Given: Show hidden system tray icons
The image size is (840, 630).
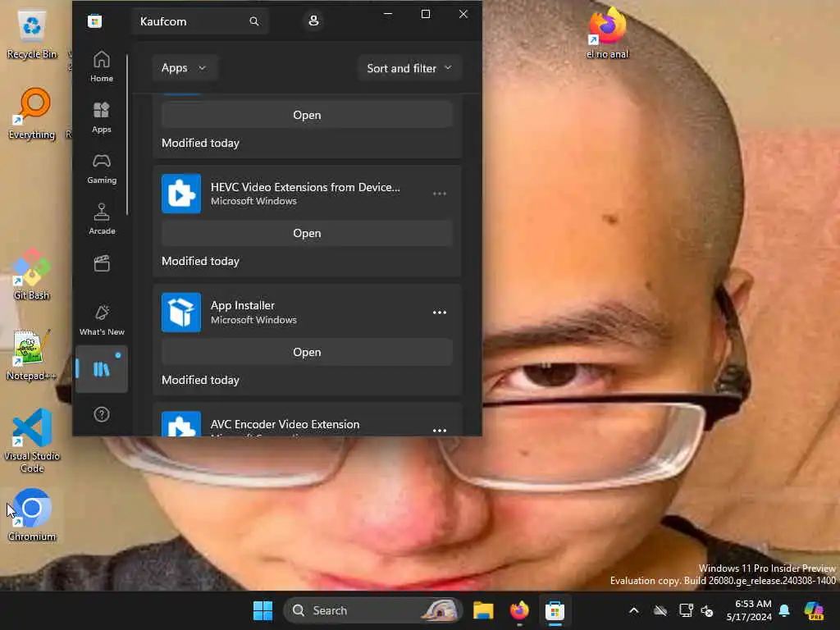Looking at the screenshot, I should pos(634,610).
